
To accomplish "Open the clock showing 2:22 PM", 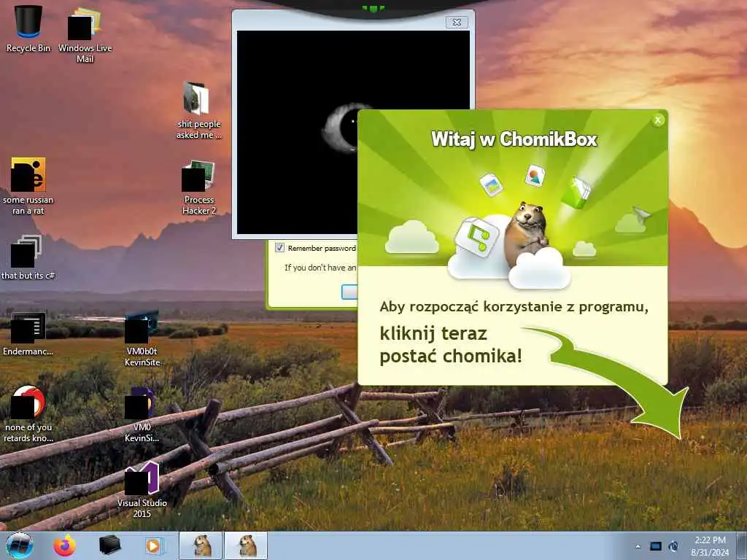I will click(x=710, y=546).
